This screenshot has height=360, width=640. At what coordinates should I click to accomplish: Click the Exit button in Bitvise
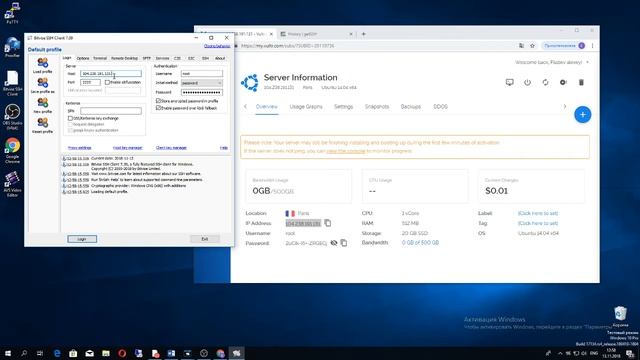(x=205, y=239)
